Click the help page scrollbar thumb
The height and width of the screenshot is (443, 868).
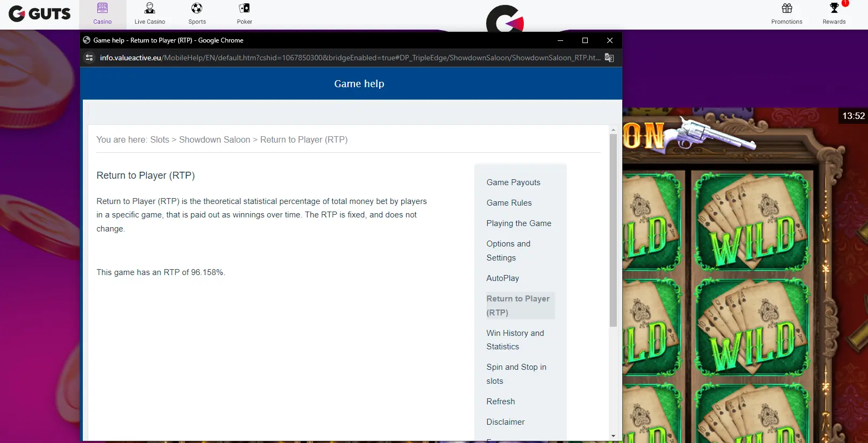coord(613,230)
